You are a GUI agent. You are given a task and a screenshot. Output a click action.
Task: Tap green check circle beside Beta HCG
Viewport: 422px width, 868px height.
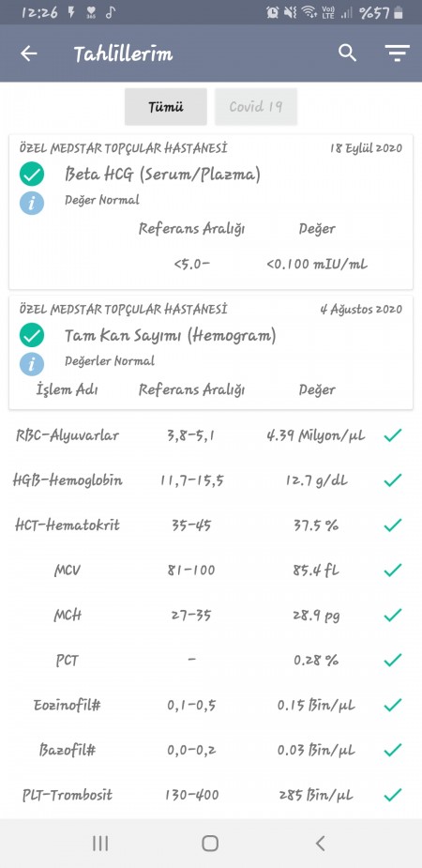click(x=32, y=175)
